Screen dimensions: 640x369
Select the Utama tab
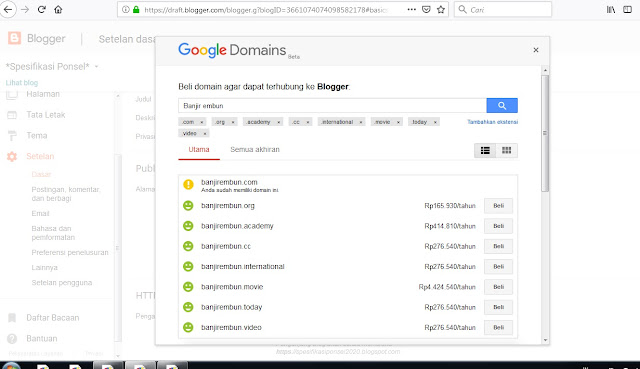tap(199, 149)
